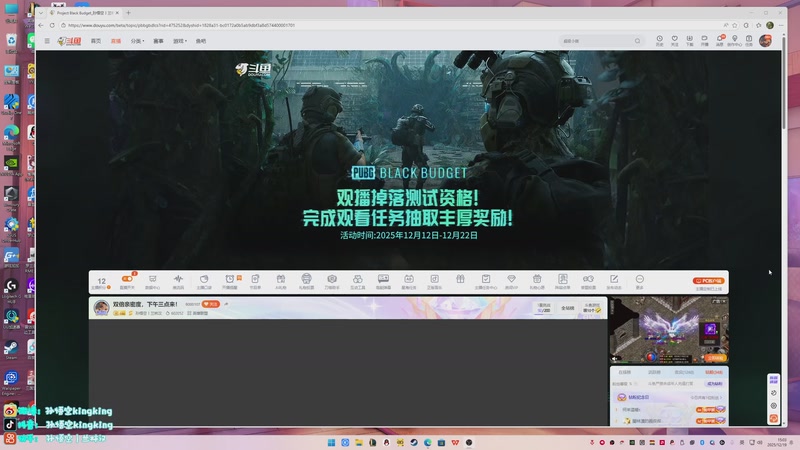Viewport: 800px width, 450px height.
Task: Open the 全站榜 ranking button
Action: (x=568, y=308)
